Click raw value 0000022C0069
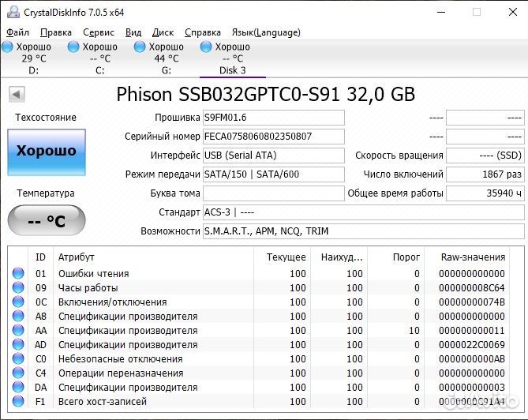 [x=472, y=344]
